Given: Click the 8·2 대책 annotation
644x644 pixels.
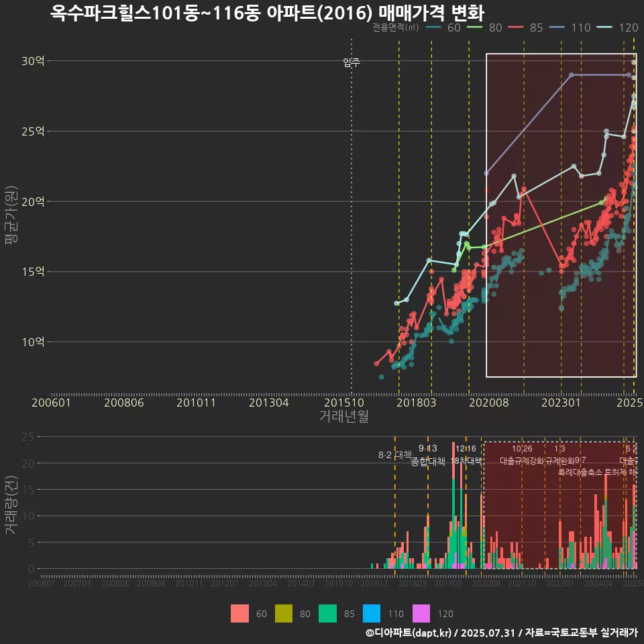Looking at the screenshot, I should click(x=394, y=455).
